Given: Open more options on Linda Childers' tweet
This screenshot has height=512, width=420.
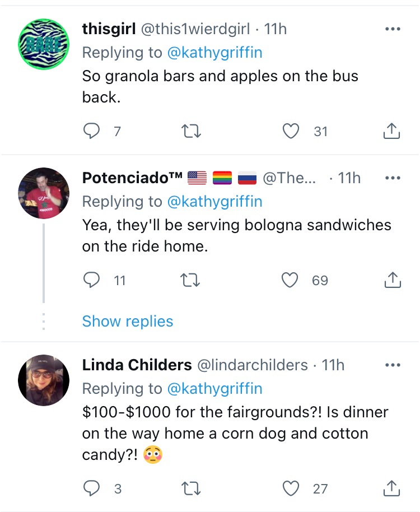Looking at the screenshot, I should click(x=393, y=365).
